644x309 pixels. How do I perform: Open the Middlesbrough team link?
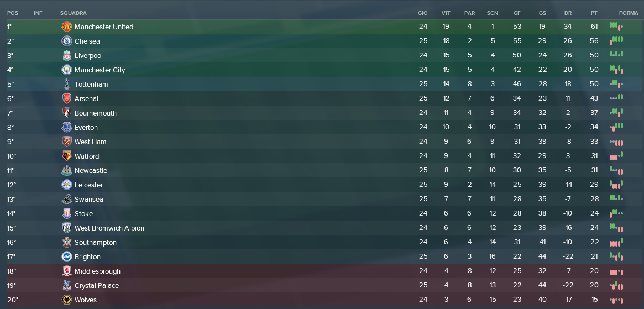[x=97, y=271]
